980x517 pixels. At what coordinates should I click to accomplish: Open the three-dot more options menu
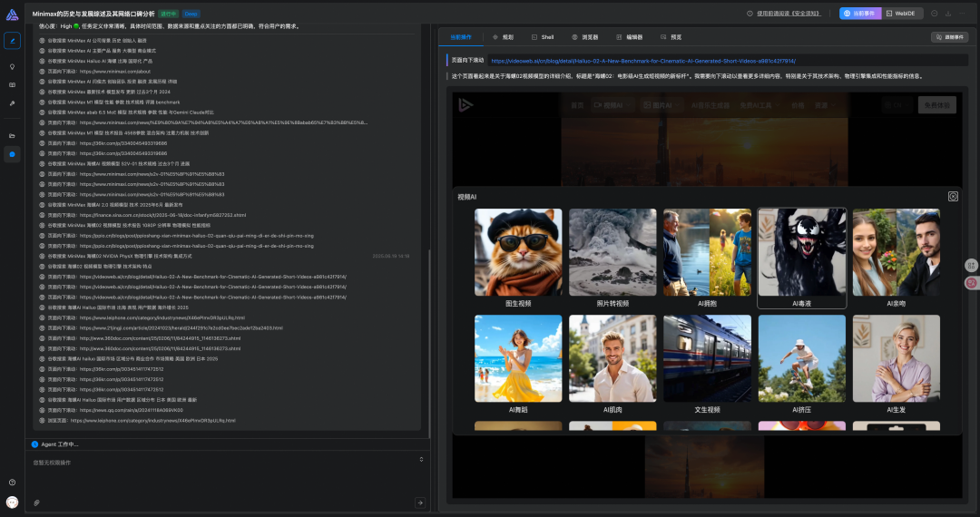click(x=962, y=14)
